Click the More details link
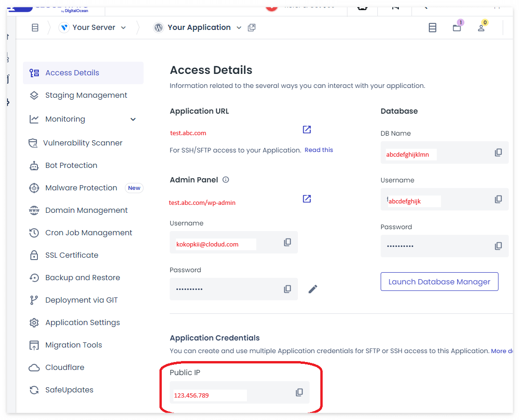This screenshot has width=520, height=420. (x=502, y=351)
